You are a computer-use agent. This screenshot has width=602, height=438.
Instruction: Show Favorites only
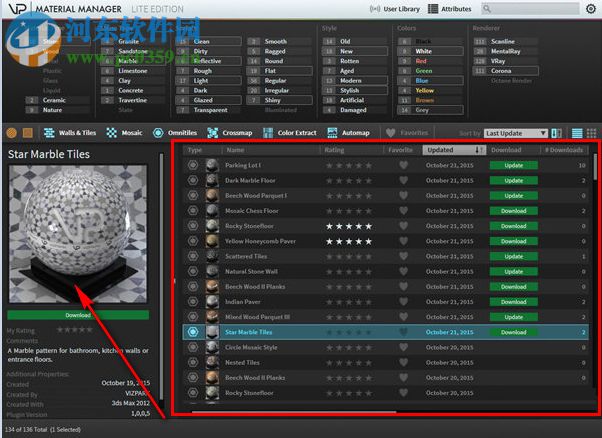tap(407, 133)
